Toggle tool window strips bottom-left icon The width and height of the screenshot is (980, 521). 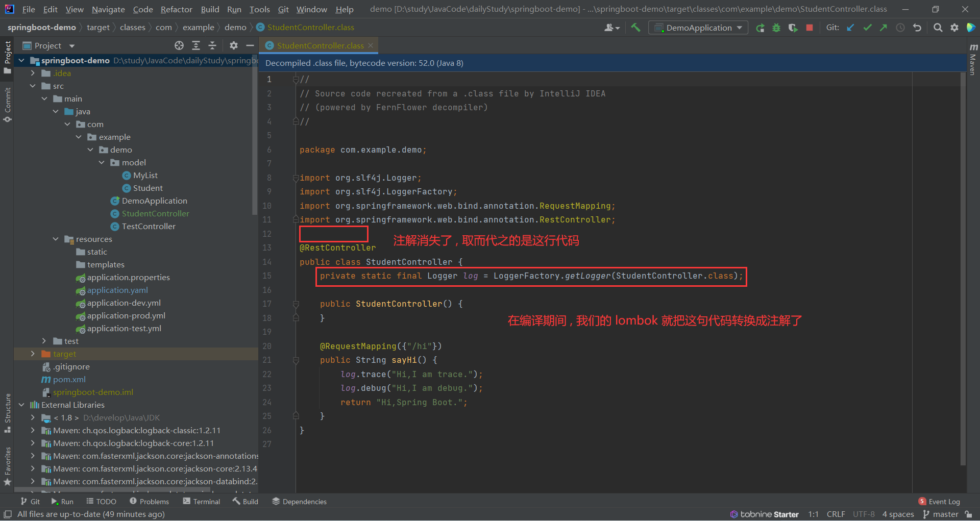click(8, 514)
